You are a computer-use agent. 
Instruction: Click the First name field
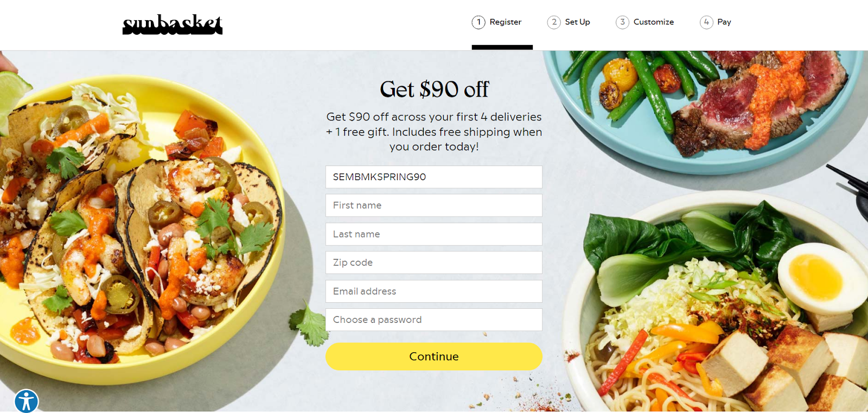(x=434, y=206)
